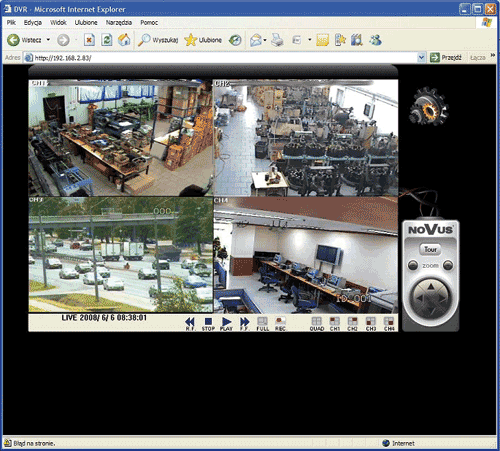The height and width of the screenshot is (451, 500).
Task: Show channel CH1 only
Action: tap(335, 323)
